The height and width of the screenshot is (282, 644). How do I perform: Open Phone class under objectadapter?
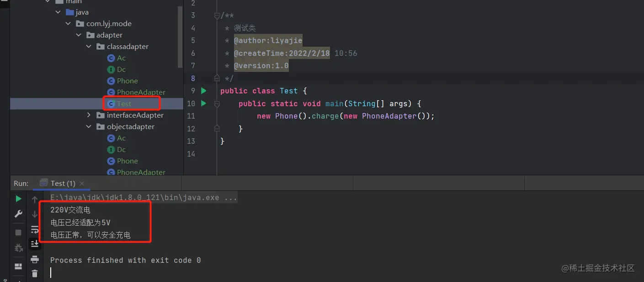(x=128, y=161)
